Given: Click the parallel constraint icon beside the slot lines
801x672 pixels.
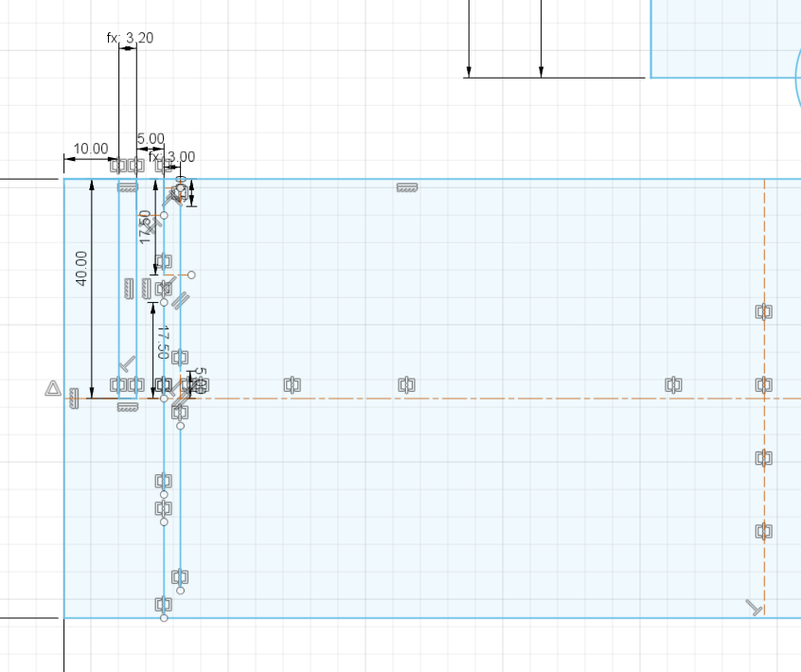Looking at the screenshot, I should 182,301.
